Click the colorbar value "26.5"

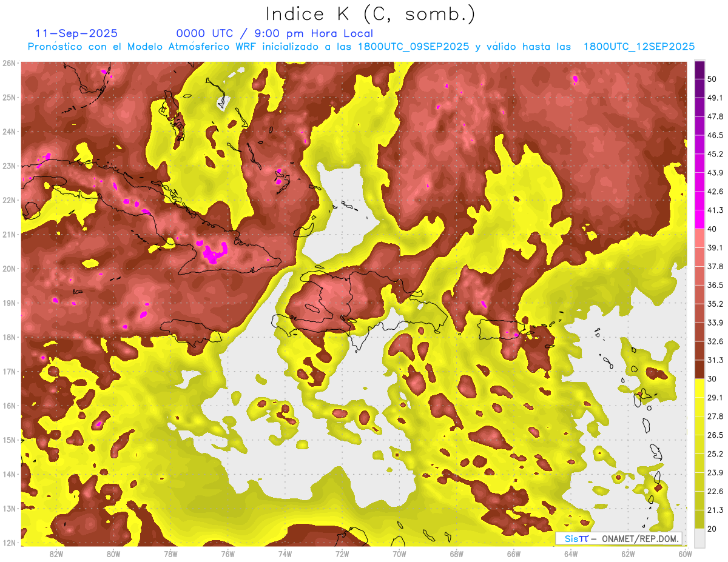click(x=715, y=435)
